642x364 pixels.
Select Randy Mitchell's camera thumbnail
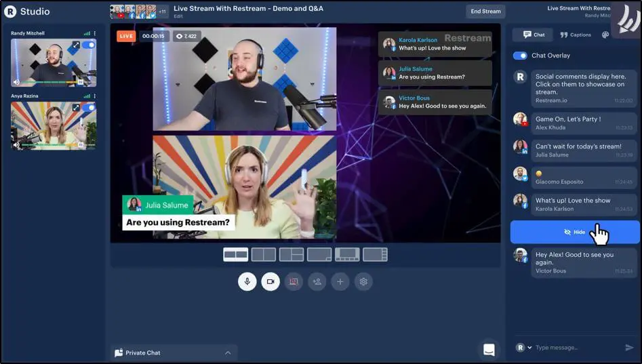pos(54,62)
